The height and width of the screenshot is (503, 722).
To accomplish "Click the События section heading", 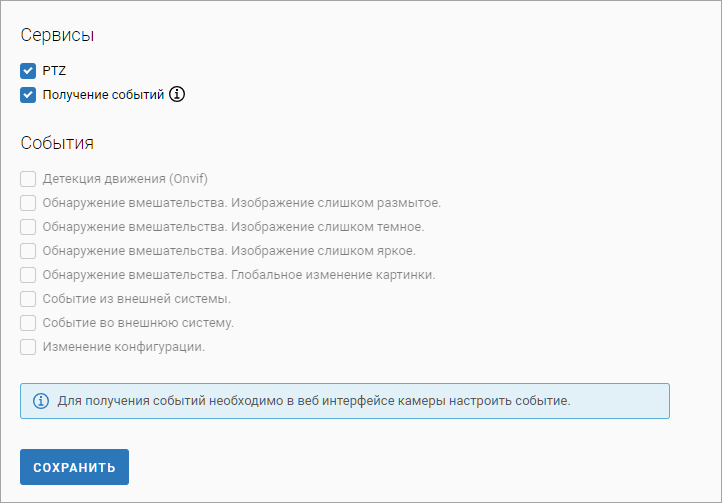I will 57,143.
